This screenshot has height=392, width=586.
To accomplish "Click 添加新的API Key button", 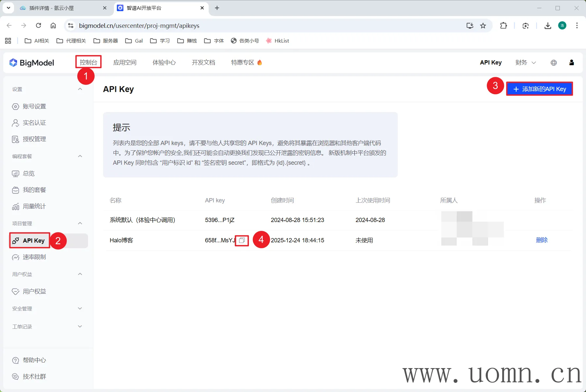I will 539,89.
